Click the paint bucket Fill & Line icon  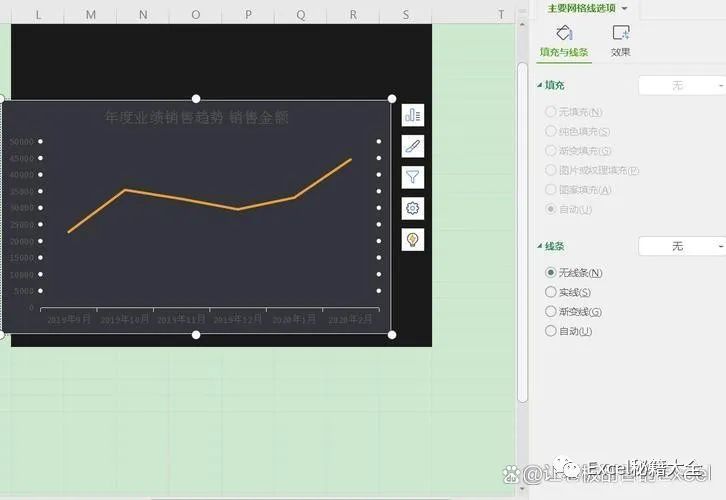click(564, 33)
